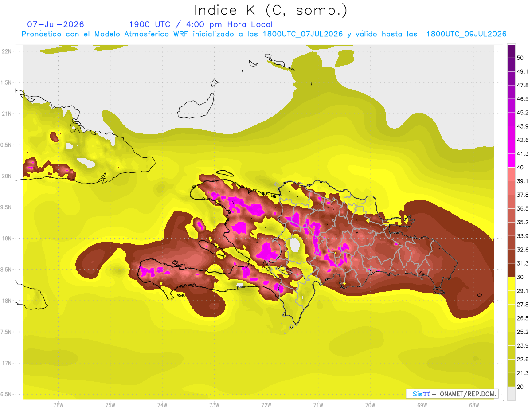Screen dimensions: 532x411
Task: Click the colorbar value "32.6"
Action: pyautogui.click(x=522, y=250)
